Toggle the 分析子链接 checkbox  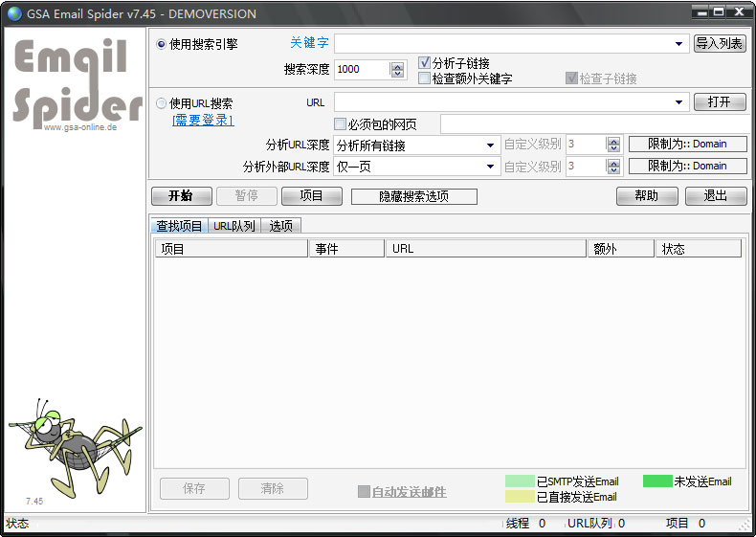(x=424, y=63)
